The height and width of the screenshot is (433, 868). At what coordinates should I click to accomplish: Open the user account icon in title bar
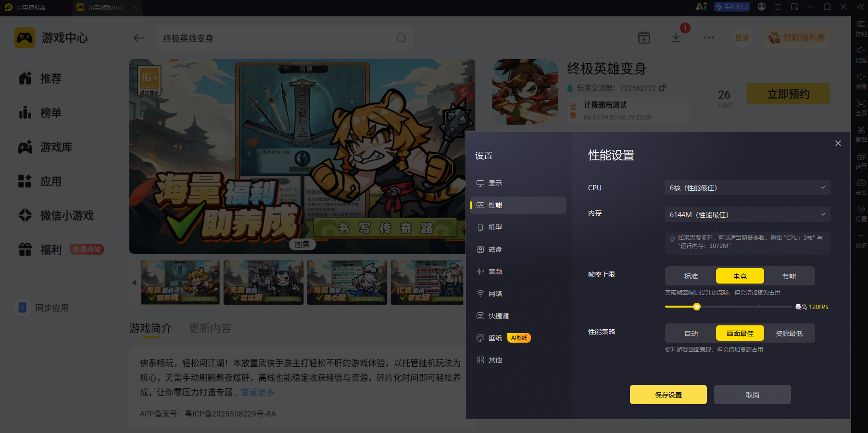click(762, 7)
